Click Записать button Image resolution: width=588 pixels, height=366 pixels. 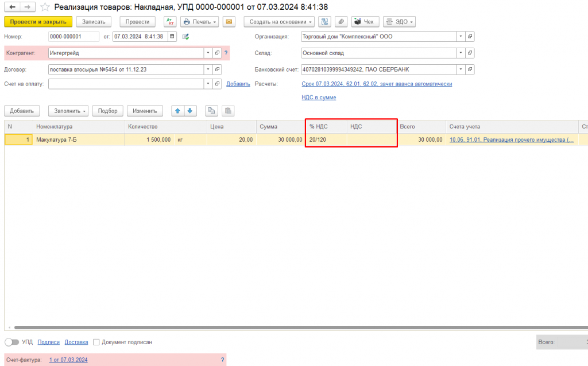click(94, 22)
